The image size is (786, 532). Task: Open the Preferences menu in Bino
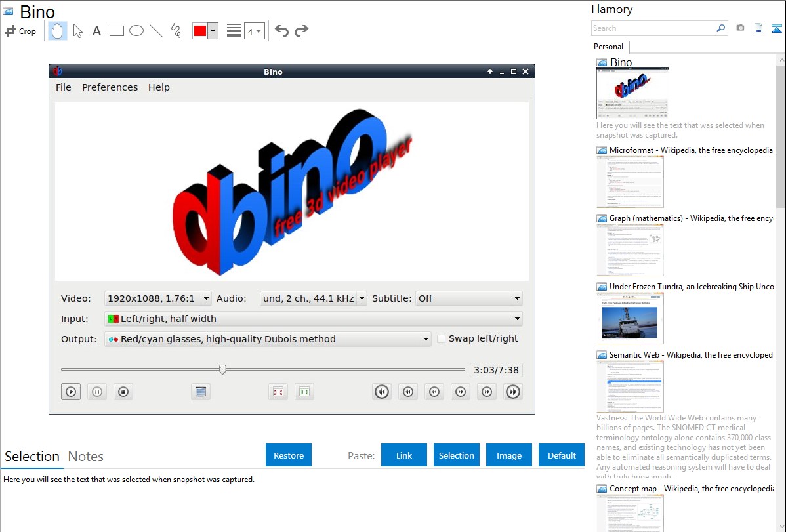(110, 87)
